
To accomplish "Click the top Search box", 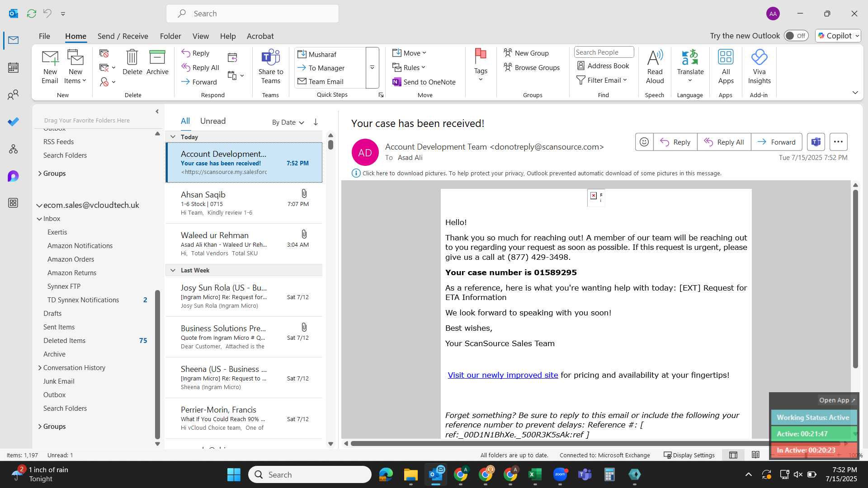I will coord(252,14).
